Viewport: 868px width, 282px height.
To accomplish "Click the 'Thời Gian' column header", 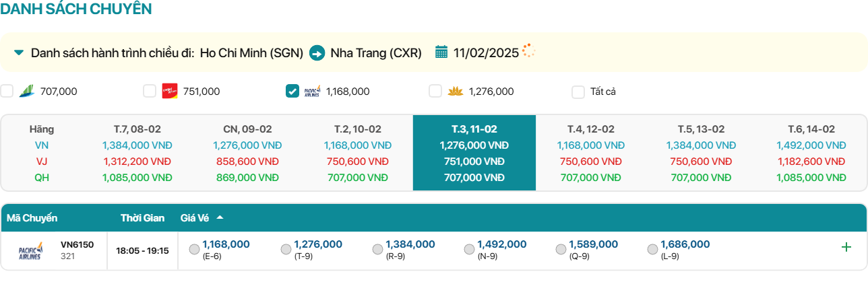I will pyautogui.click(x=143, y=218).
